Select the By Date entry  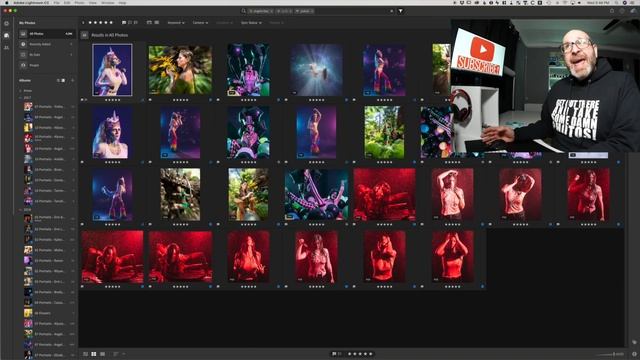(x=47, y=55)
